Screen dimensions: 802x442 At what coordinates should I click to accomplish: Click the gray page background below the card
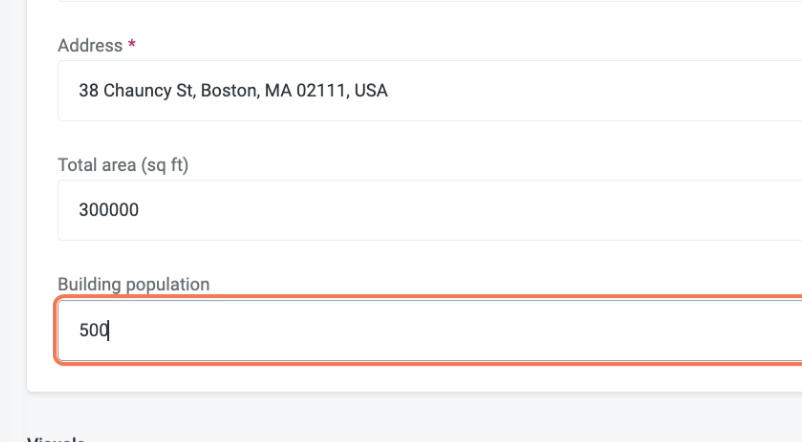[400, 415]
